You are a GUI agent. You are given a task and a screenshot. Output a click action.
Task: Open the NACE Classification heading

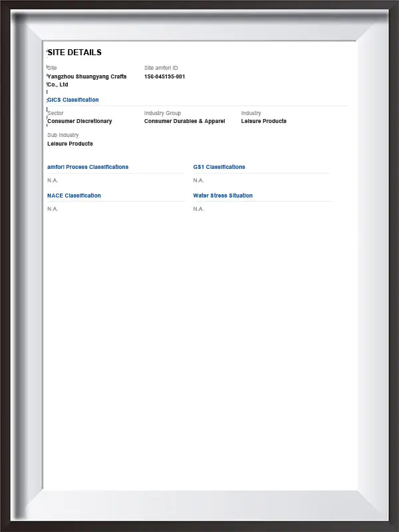pyautogui.click(x=74, y=196)
